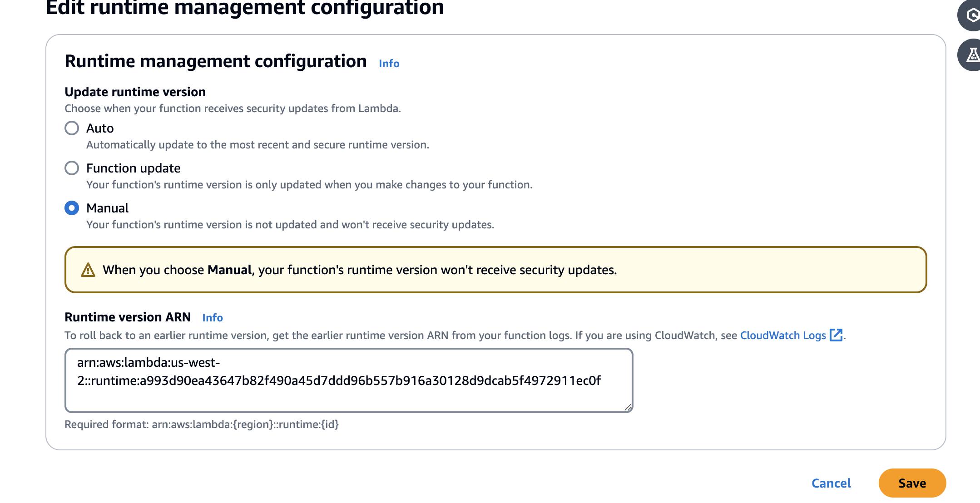Viewport: 980px width, 503px height.
Task: Select the Auto update runtime option
Action: (71, 128)
